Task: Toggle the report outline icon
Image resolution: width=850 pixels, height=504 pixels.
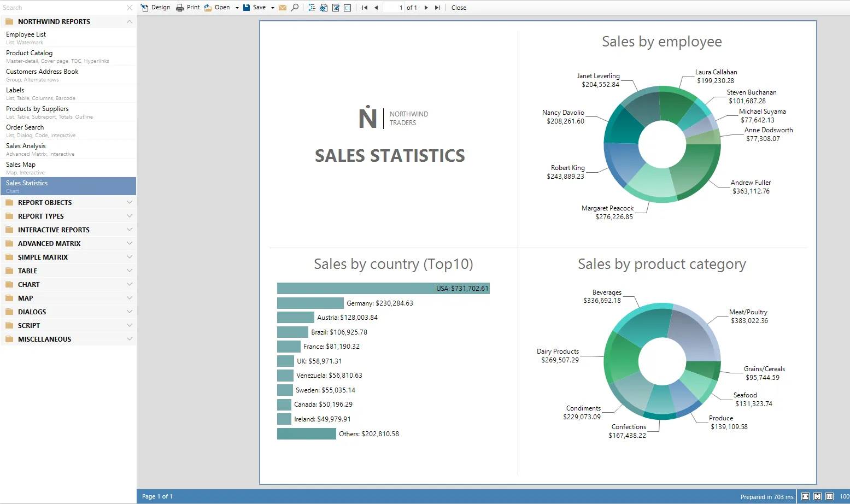Action: pos(312,8)
